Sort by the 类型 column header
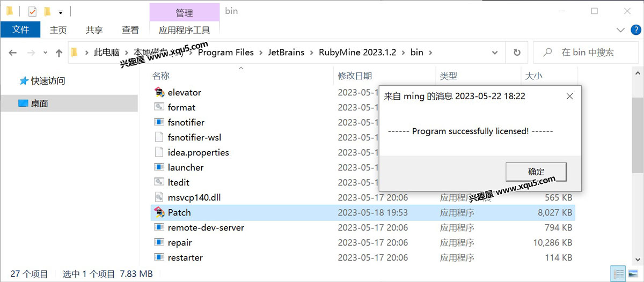 tap(478, 76)
